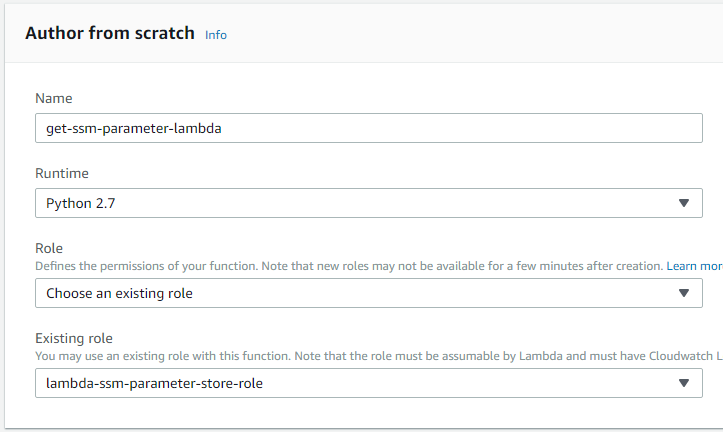Click the Role dropdown arrow icon
723x432 pixels.
click(x=684, y=293)
